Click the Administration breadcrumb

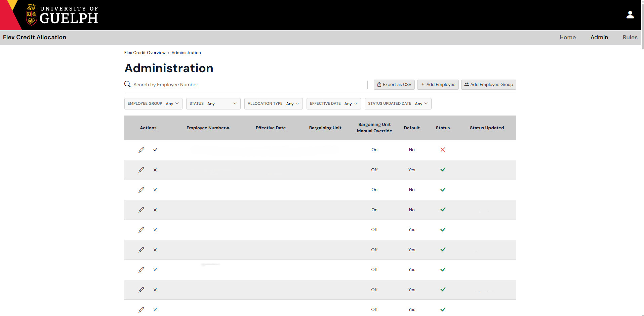point(186,53)
